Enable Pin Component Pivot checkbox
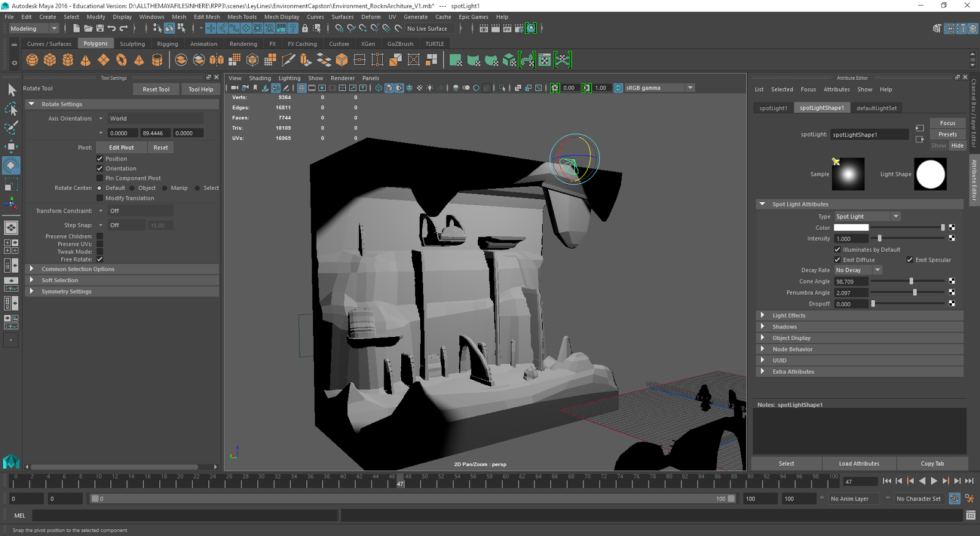The image size is (980, 536). (100, 178)
